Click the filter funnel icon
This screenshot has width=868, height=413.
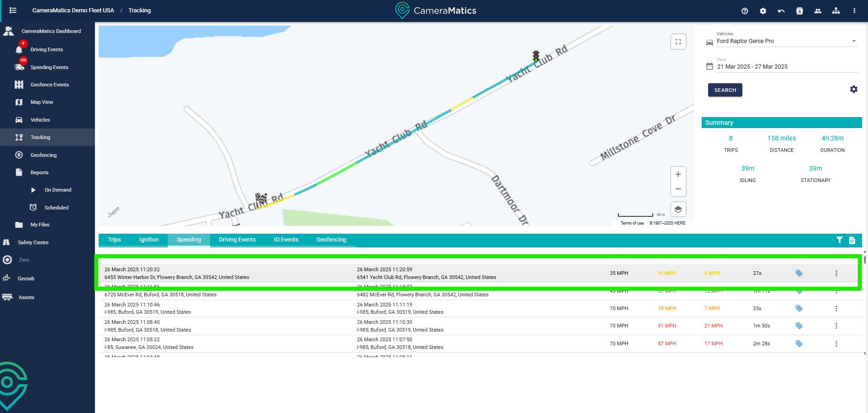tap(839, 240)
